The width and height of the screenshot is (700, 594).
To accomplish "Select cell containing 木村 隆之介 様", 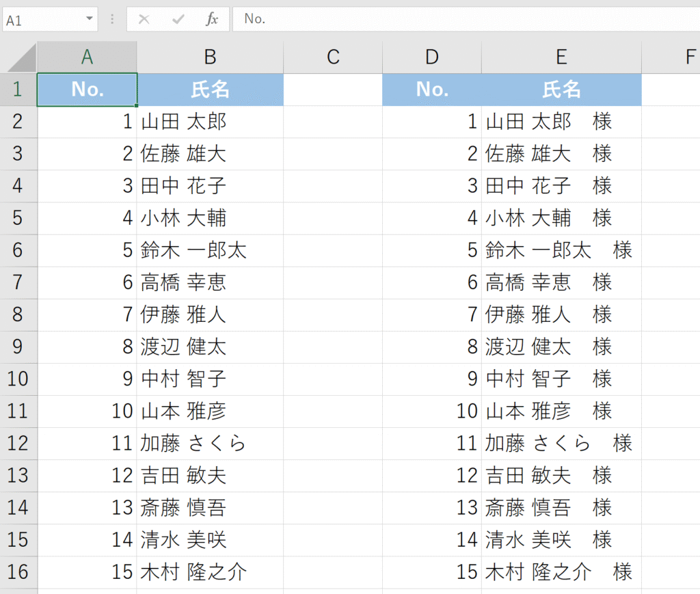I will 561,572.
